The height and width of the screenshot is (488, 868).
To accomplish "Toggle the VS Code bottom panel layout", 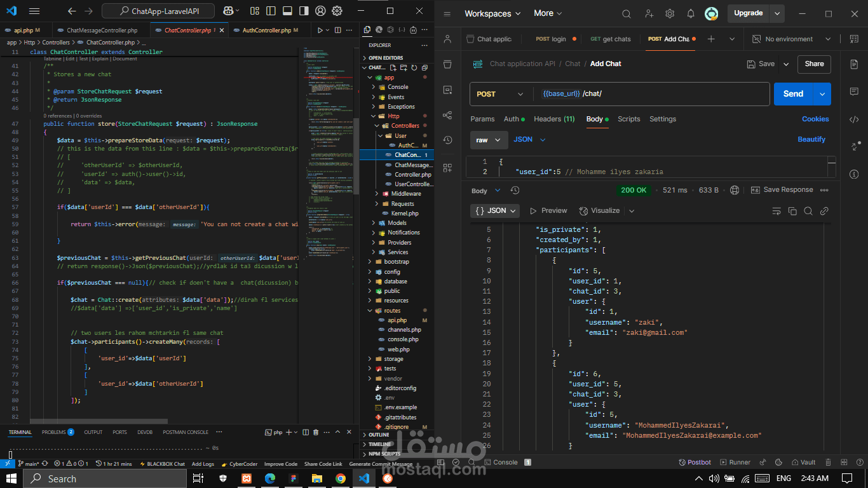I will pos(287,11).
